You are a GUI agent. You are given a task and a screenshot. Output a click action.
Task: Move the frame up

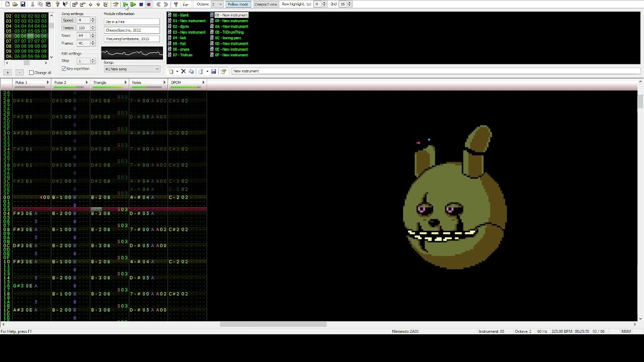pos(98,4)
